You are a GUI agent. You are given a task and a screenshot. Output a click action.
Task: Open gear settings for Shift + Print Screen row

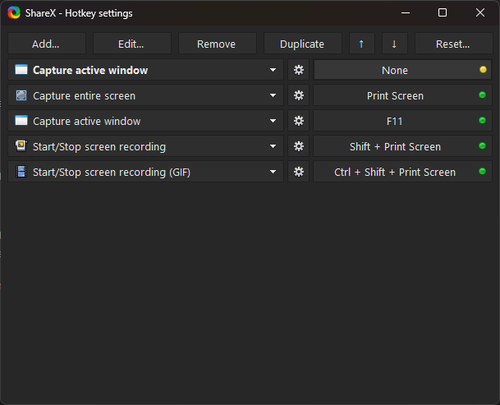click(298, 146)
